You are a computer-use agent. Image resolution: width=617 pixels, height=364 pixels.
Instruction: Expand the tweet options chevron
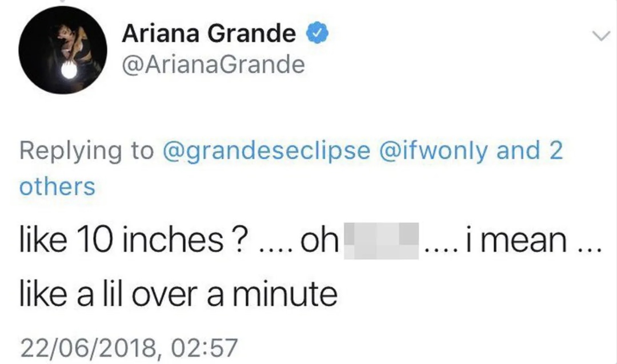(601, 36)
